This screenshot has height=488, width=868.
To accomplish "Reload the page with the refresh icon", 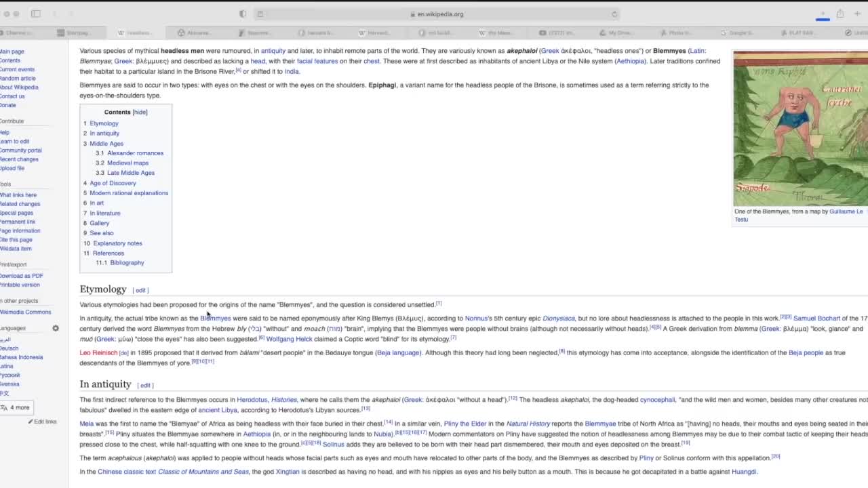I will (614, 14).
